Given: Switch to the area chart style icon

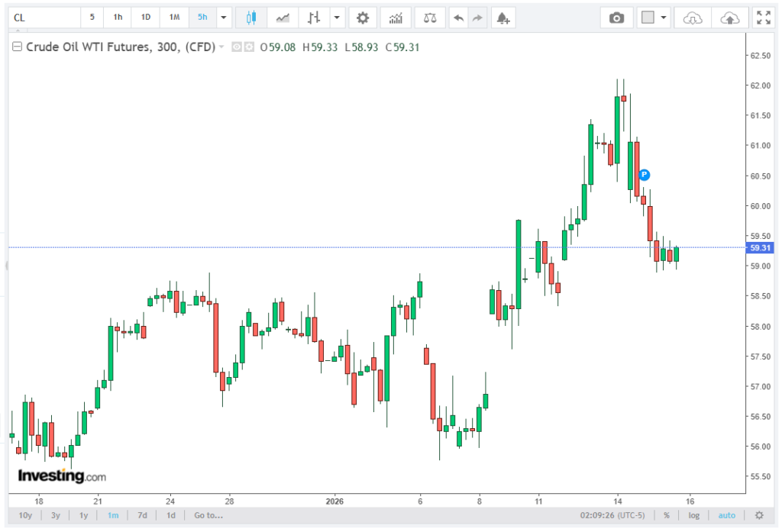Looking at the screenshot, I should tap(283, 18).
